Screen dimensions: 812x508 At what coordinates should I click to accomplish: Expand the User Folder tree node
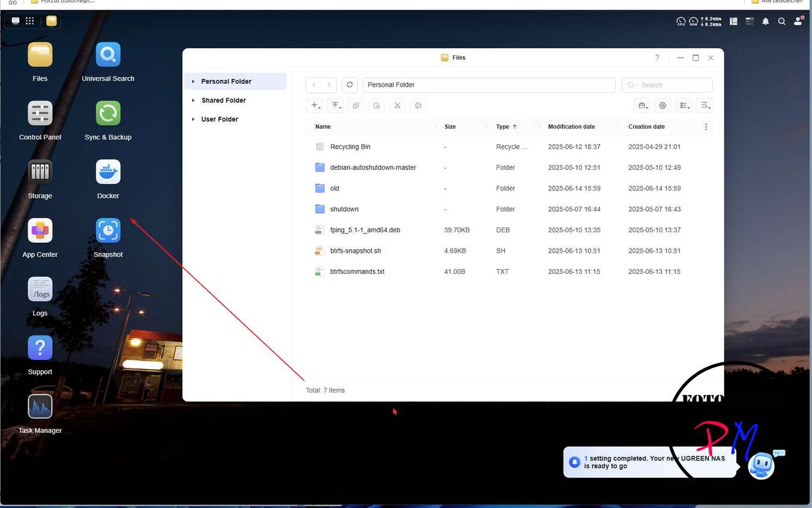click(x=193, y=119)
